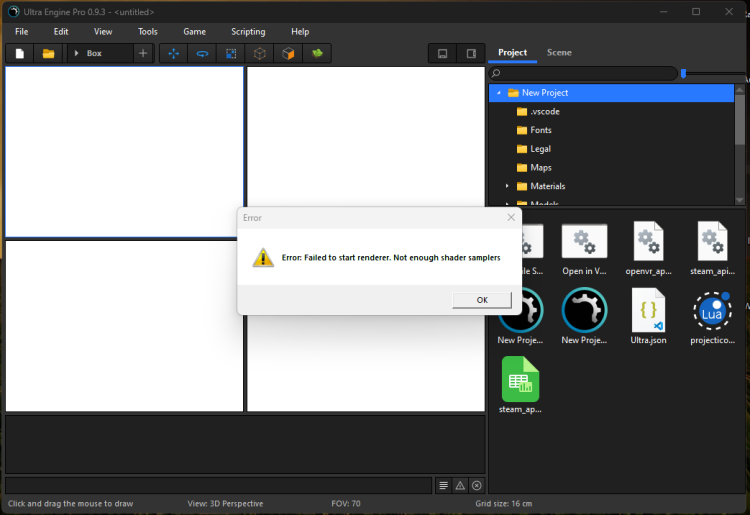The height and width of the screenshot is (515, 750).
Task: Open the Box object type dropdown
Action: [98, 53]
